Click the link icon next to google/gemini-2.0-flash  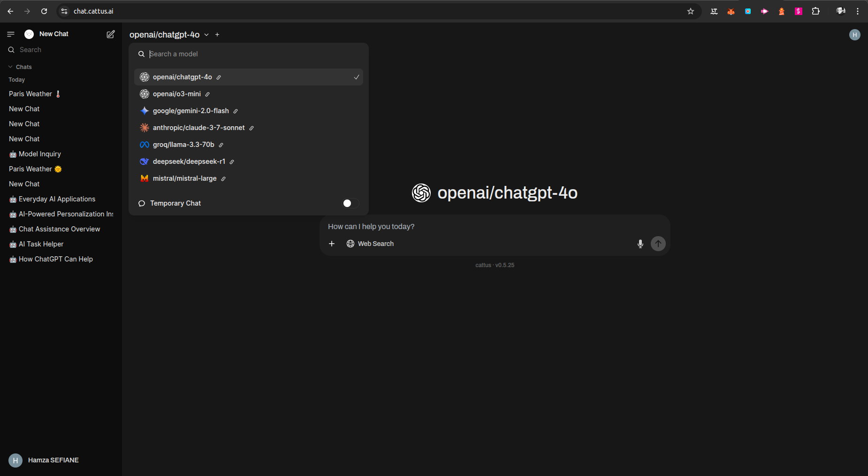click(236, 111)
